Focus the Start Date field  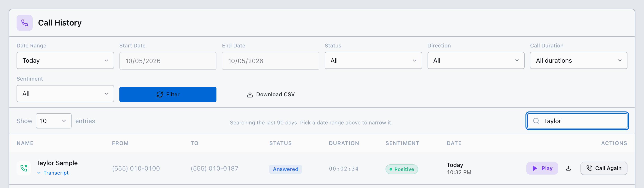(168, 61)
